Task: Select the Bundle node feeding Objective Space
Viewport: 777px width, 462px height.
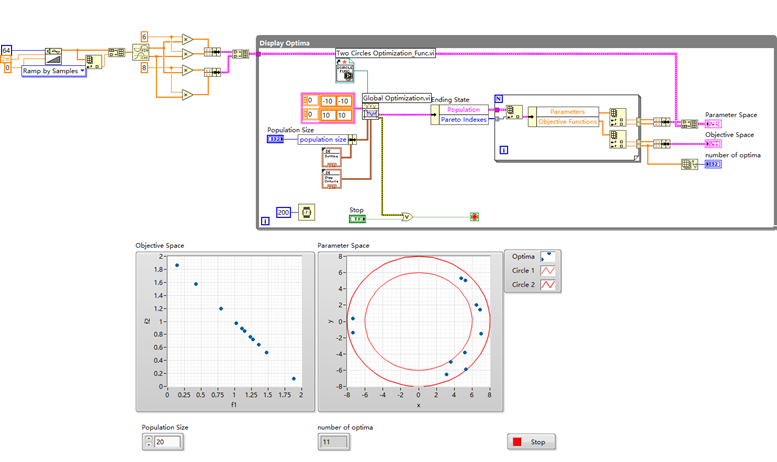Action: (662, 144)
